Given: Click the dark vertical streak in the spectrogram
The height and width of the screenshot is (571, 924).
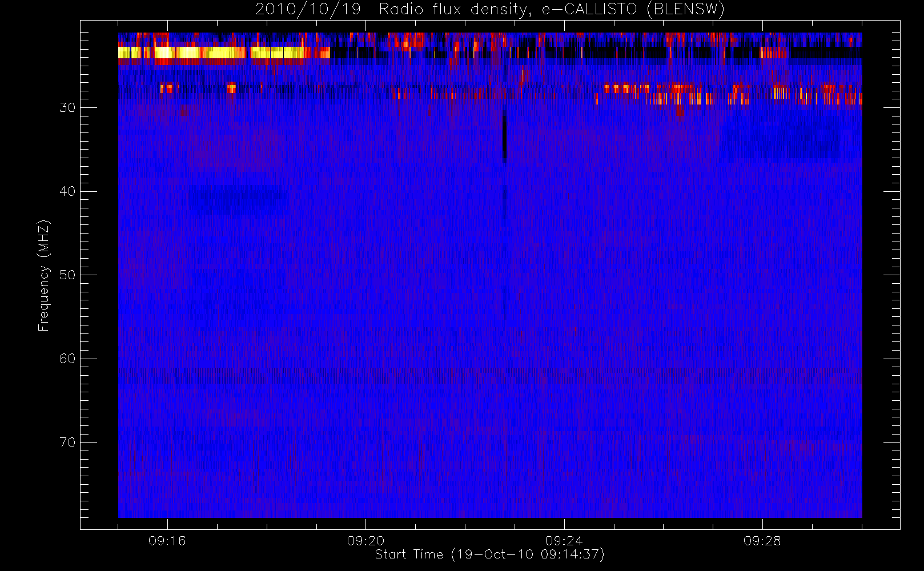Looking at the screenshot, I should pos(504,134).
